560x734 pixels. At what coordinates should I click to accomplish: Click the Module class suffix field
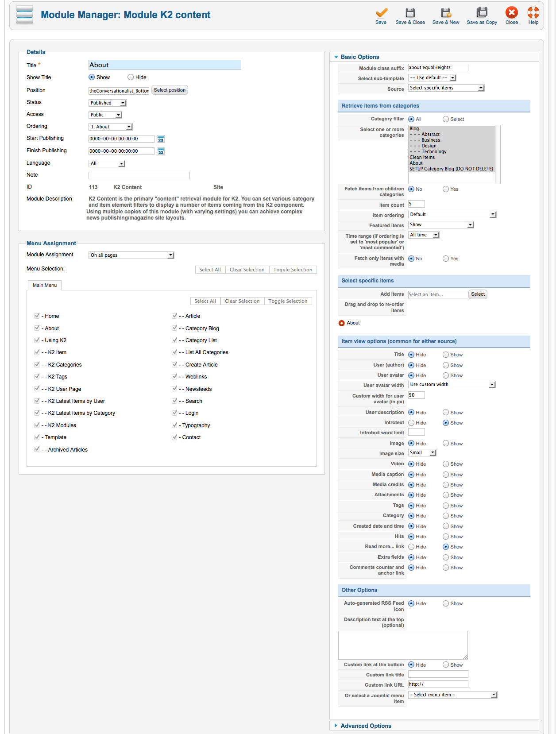[x=438, y=67]
